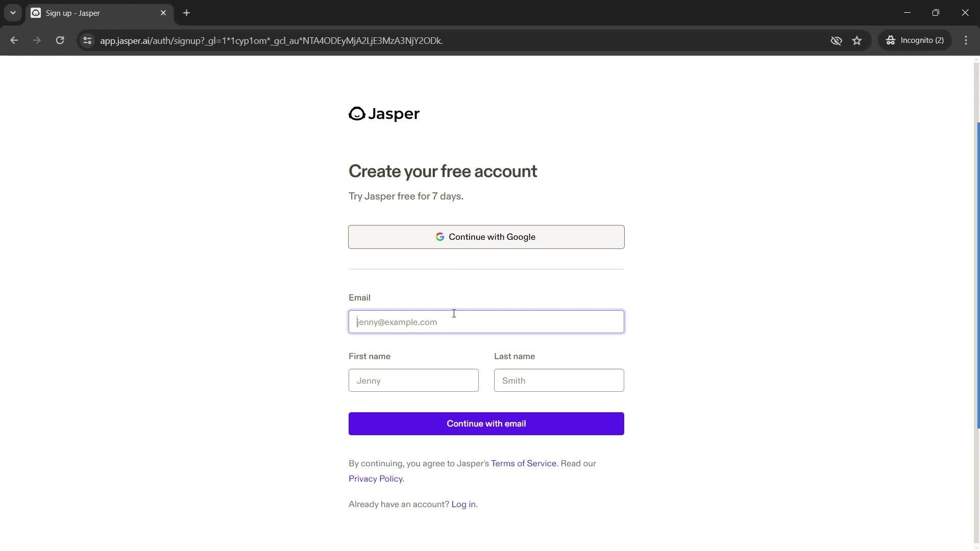
Task: Click the current browser tab
Action: 99,13
